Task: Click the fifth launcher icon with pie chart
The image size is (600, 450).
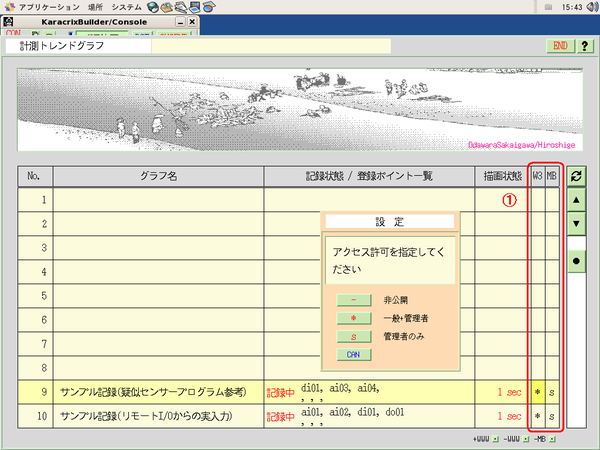Action: point(209,7)
